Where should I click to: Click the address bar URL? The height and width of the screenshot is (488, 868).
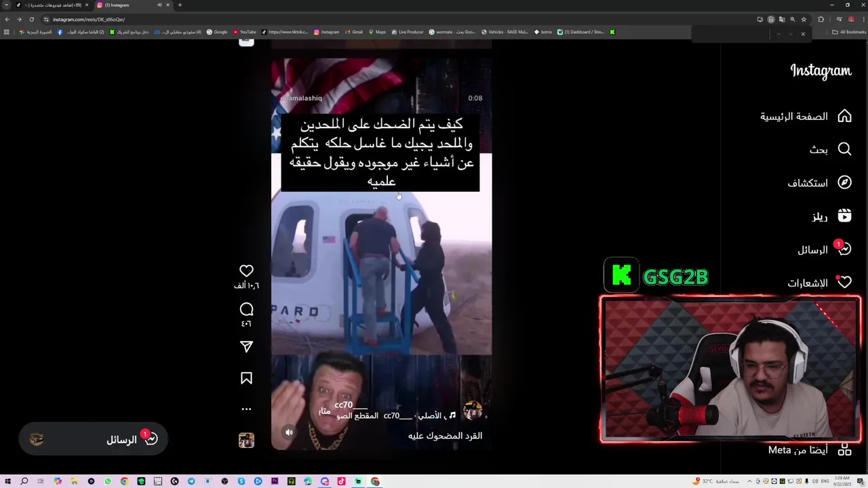coord(89,20)
